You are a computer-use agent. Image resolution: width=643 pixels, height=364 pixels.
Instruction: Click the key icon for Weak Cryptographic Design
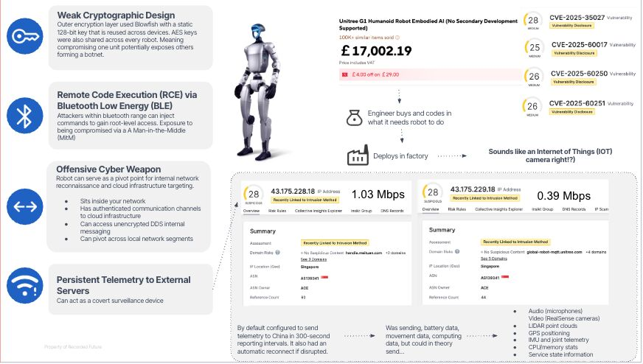coord(24,36)
